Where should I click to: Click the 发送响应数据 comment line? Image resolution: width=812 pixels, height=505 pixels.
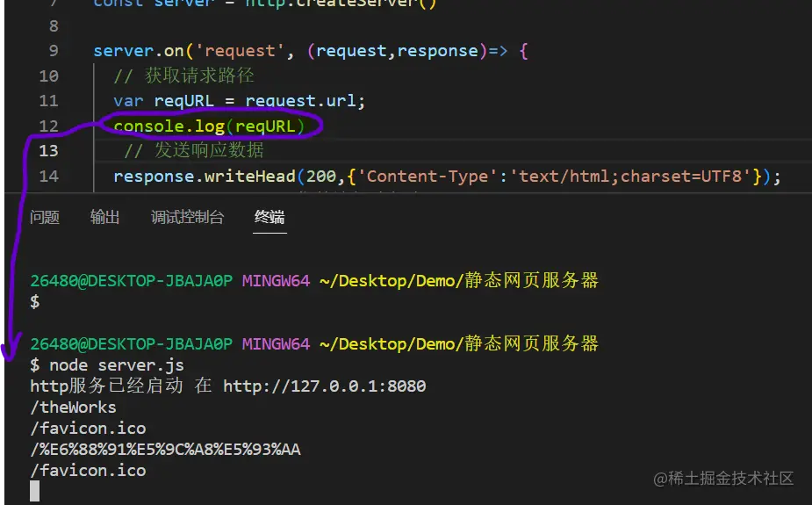209,151
